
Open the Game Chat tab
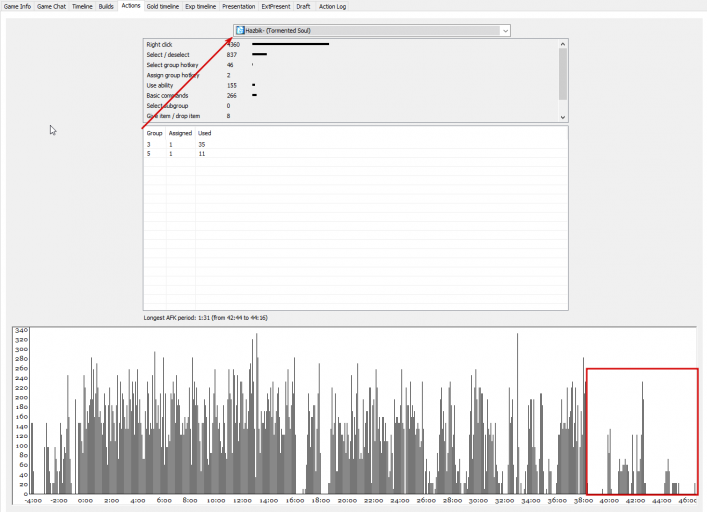click(51, 6)
